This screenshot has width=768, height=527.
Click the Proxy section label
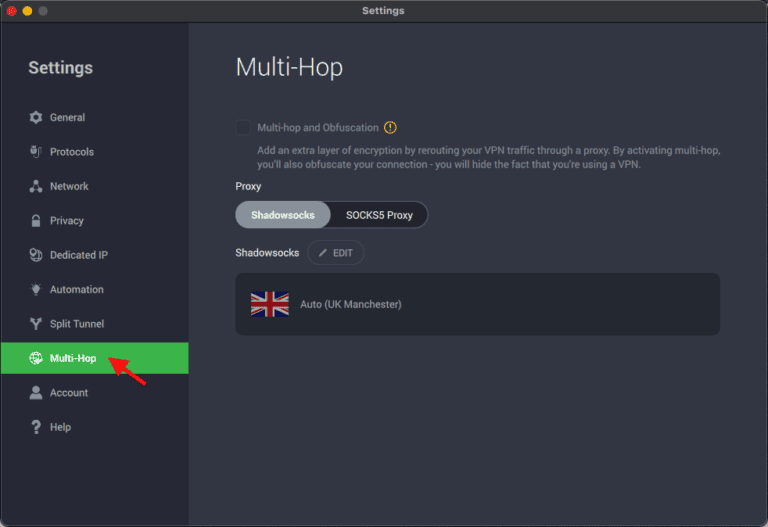point(248,187)
